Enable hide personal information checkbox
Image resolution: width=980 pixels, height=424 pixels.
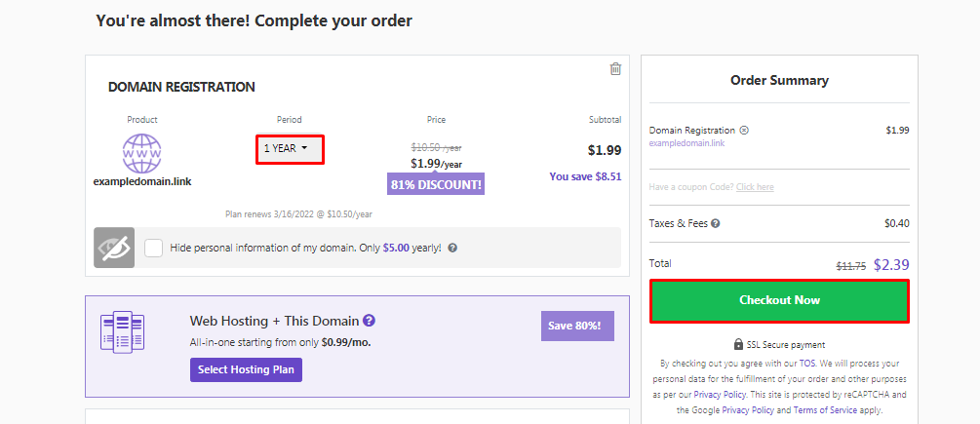tap(154, 248)
